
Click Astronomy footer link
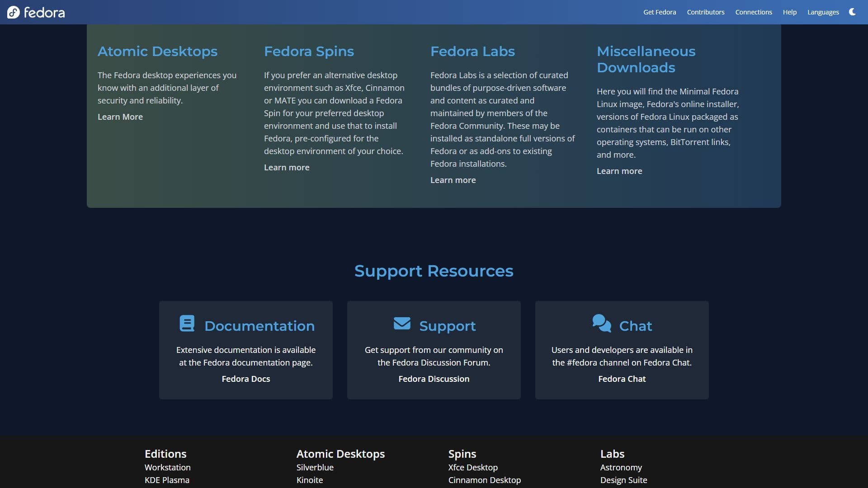[x=621, y=467]
